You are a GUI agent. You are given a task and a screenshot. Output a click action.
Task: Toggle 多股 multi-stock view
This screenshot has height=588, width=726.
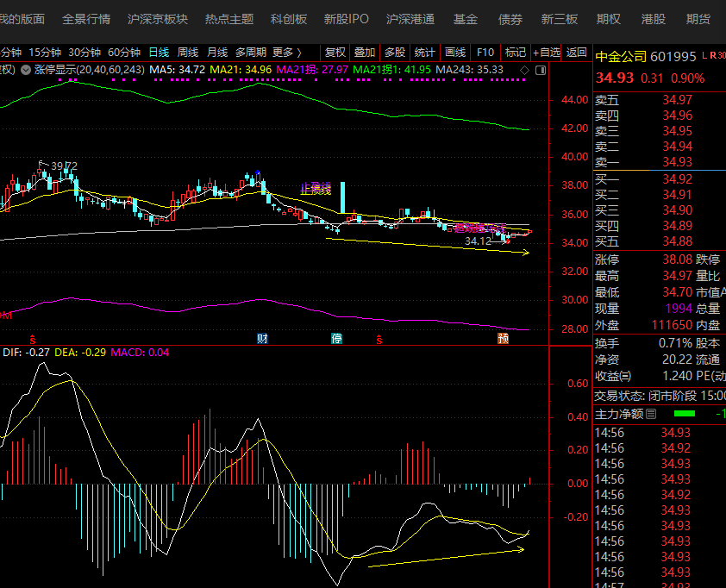394,53
